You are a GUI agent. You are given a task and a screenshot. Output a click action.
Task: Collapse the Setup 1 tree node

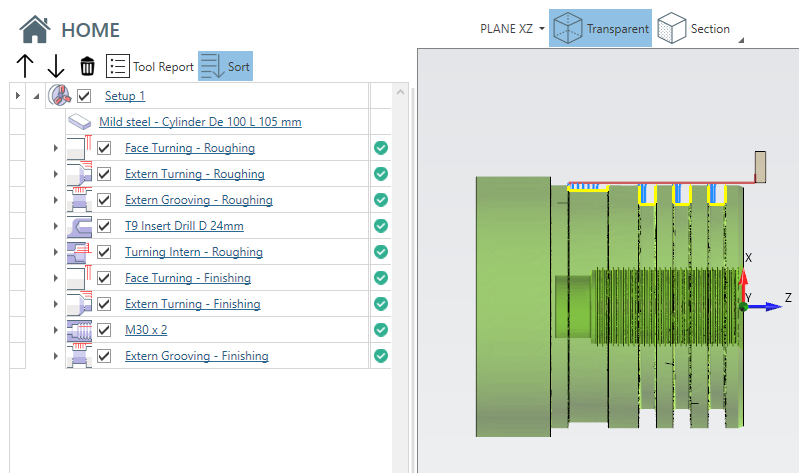point(36,96)
